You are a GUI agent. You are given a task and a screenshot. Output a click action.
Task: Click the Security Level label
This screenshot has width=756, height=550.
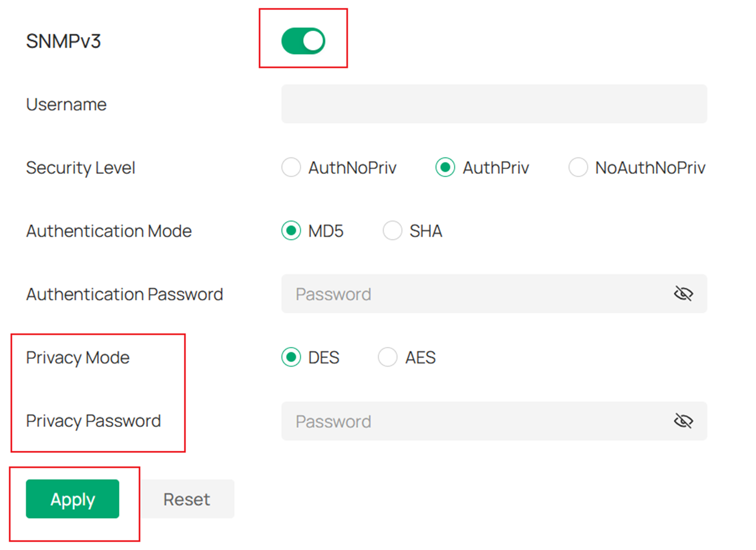pos(80,167)
